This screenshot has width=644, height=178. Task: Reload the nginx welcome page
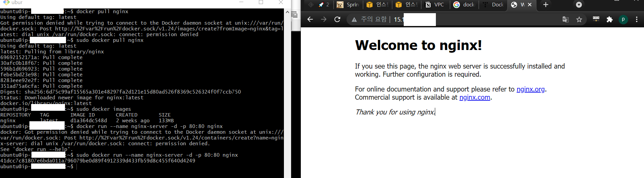(337, 19)
